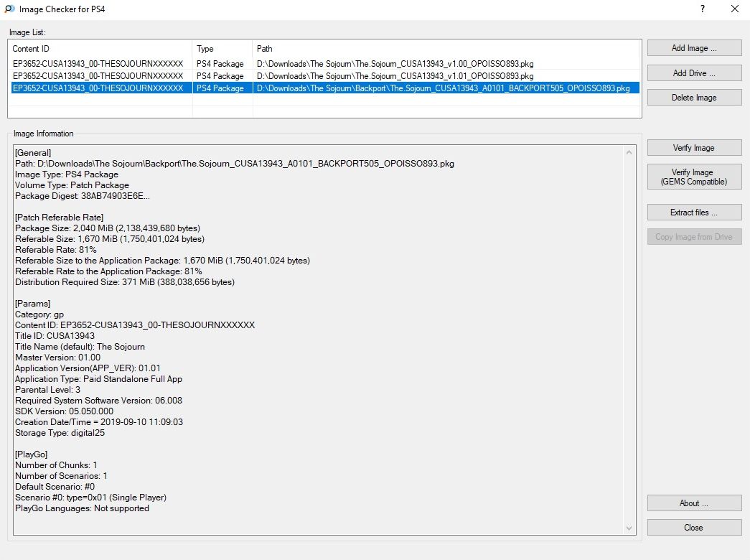Sort list by Content ID column header
Viewport: 750px width, 560px height.
100,49
